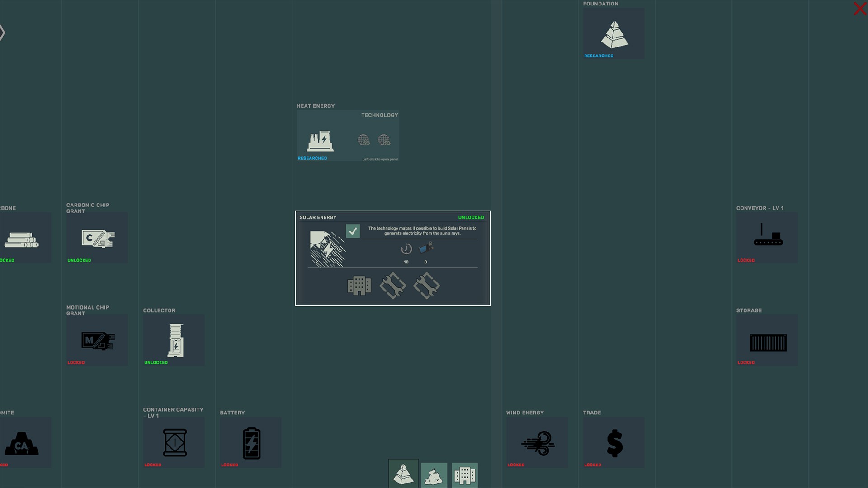Select the Foundation pyramid technology
Viewport: 868px width, 488px height.
click(614, 34)
